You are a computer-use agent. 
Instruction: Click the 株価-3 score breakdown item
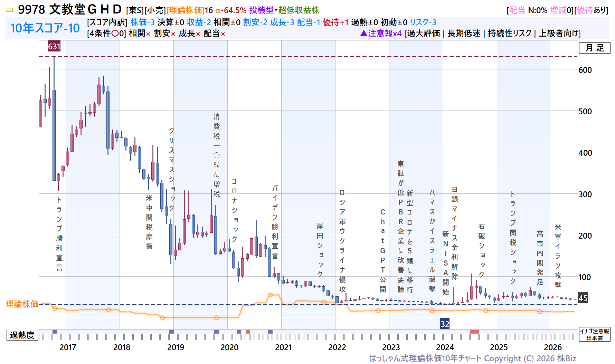click(142, 22)
